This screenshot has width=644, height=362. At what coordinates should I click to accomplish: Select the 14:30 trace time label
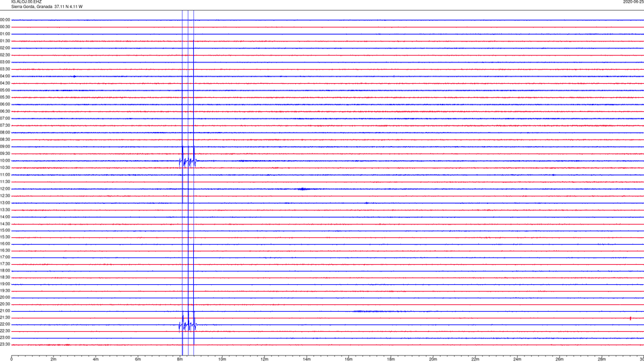[5, 224]
